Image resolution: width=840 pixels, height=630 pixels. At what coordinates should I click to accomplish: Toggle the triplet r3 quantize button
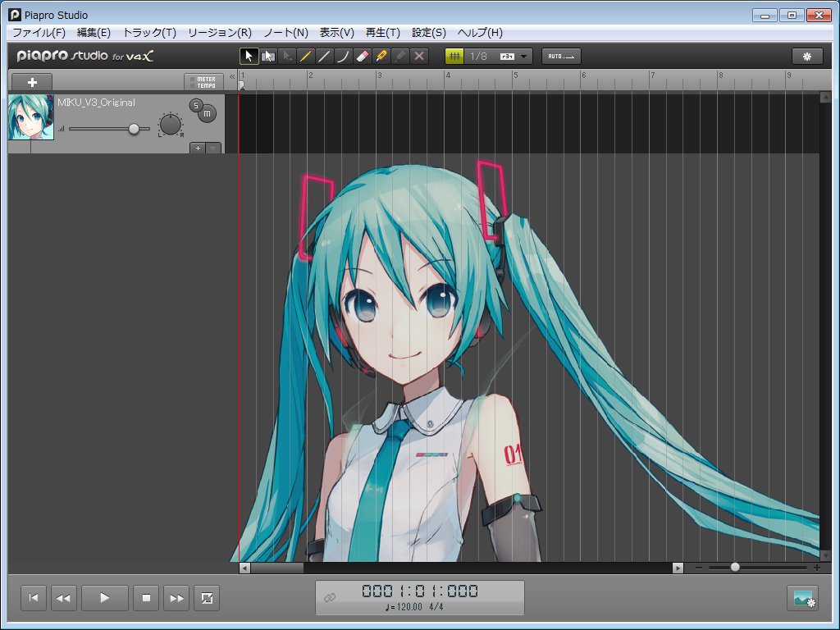[507, 57]
